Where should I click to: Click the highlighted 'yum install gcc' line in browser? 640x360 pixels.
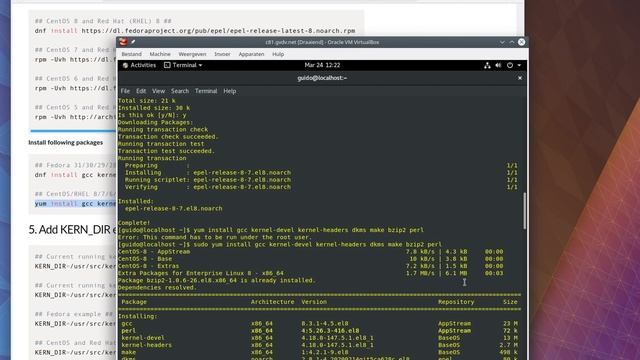[x=76, y=204]
